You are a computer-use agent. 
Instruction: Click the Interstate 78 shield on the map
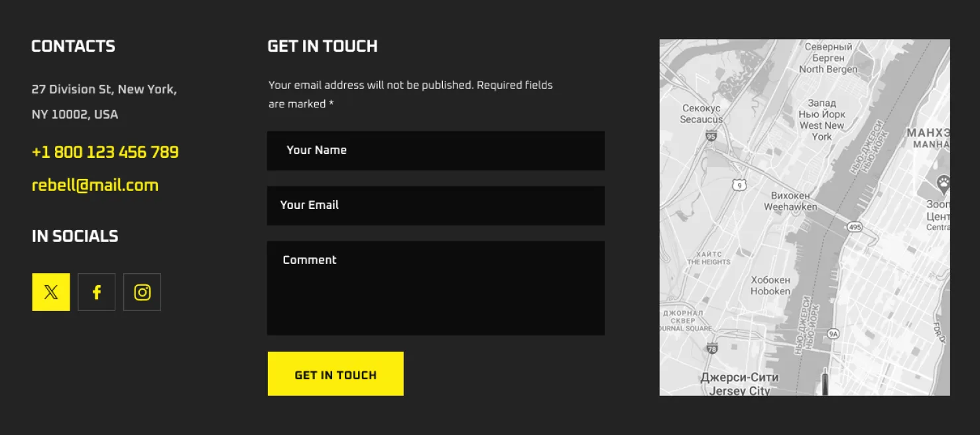tap(712, 347)
